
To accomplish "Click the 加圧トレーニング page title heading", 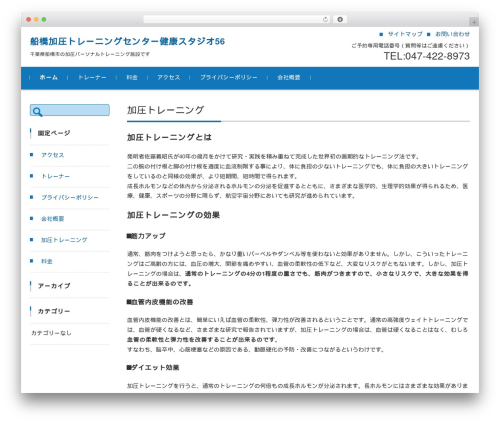I will click(x=165, y=110).
